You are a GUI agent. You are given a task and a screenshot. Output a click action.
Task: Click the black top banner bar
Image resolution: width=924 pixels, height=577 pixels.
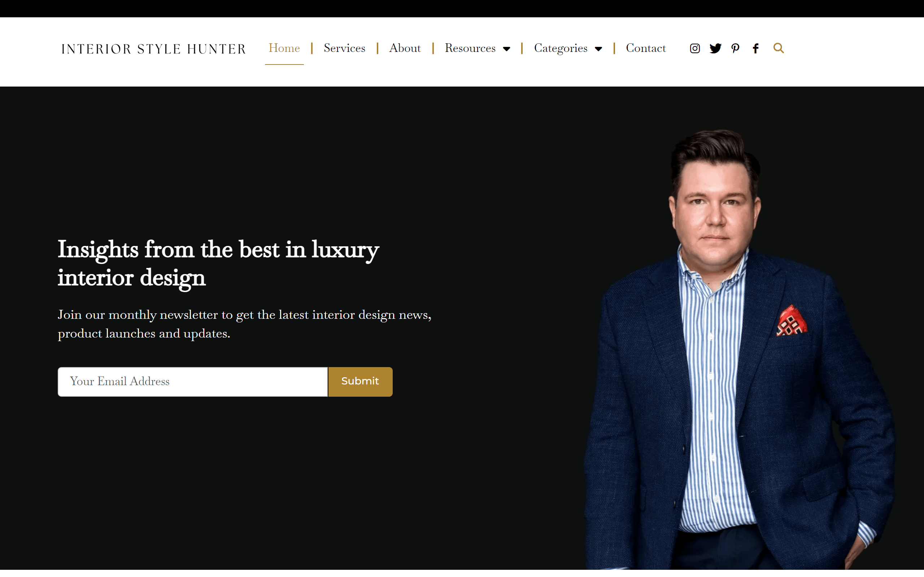pyautogui.click(x=462, y=8)
